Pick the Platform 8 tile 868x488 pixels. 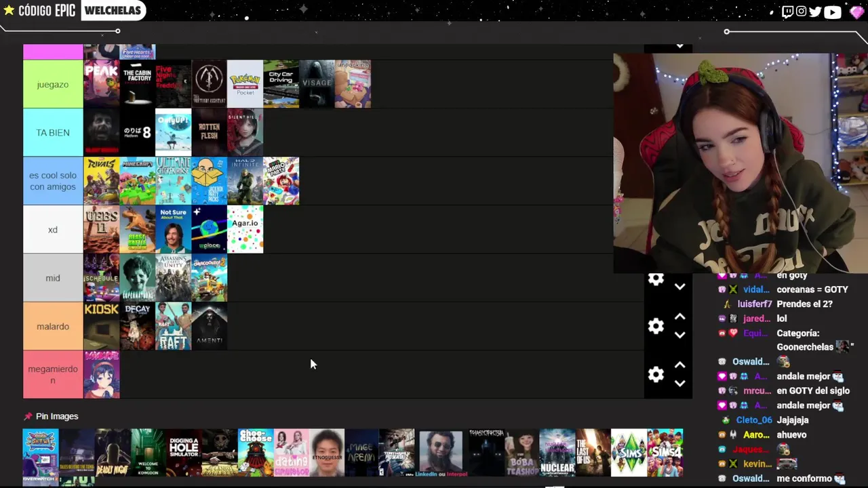tap(137, 132)
